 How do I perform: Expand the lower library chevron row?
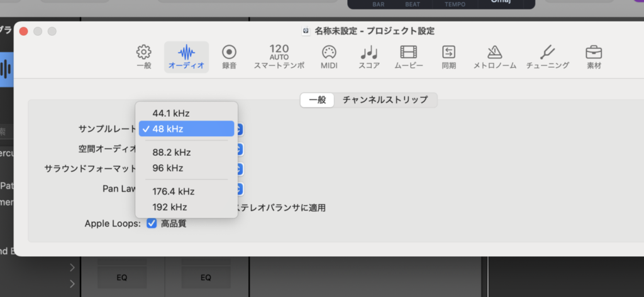(x=72, y=284)
